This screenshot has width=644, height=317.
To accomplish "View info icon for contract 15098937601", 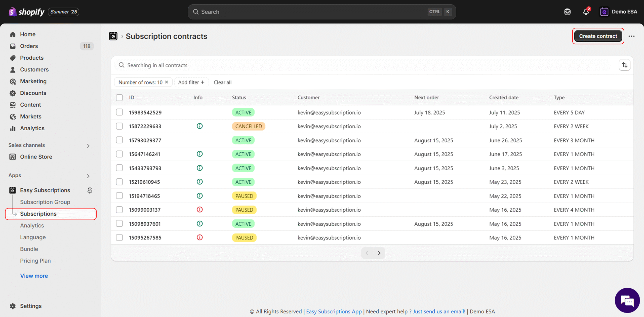I will click(199, 224).
